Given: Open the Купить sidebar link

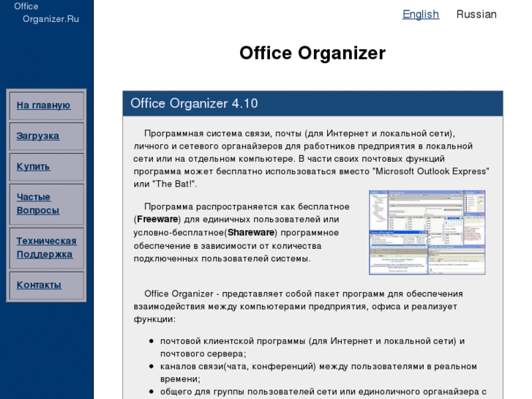Looking at the screenshot, I should click(33, 167).
